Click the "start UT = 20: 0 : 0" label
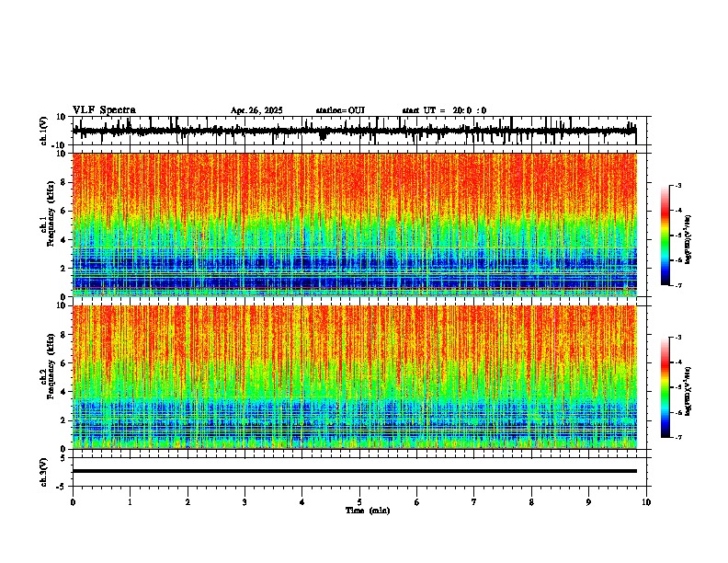This screenshot has width=728, height=563. coord(444,110)
